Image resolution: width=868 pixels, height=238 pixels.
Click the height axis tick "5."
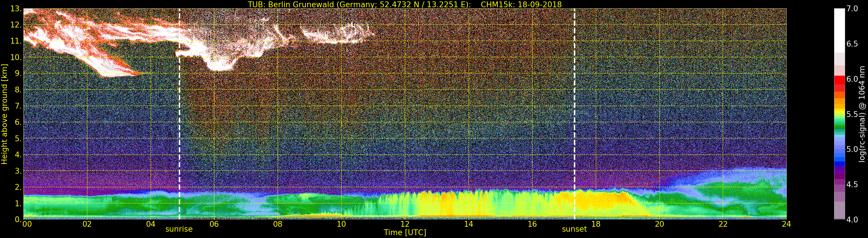click(x=18, y=138)
